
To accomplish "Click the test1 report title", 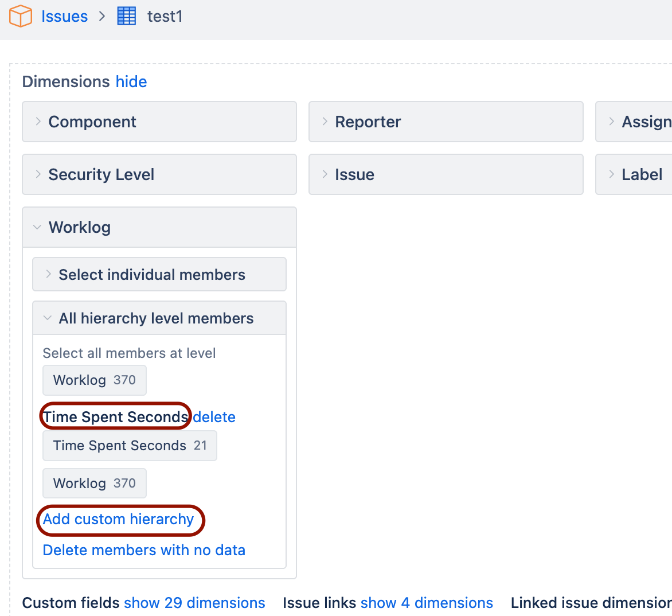I will [165, 16].
